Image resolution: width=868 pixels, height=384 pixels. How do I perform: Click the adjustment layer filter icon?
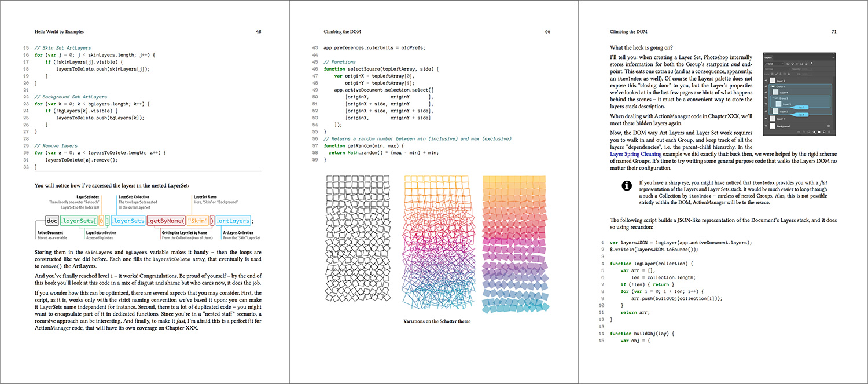(x=793, y=64)
